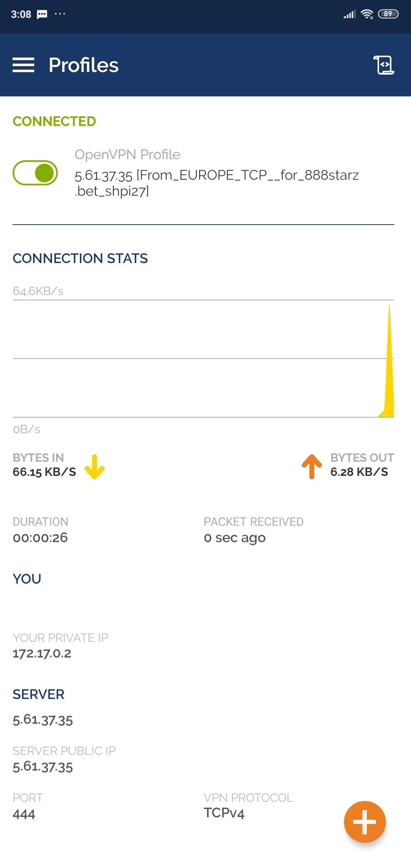The width and height of the screenshot is (411, 868).
Task: Tap the battery indicator showing 89
Action: (388, 14)
